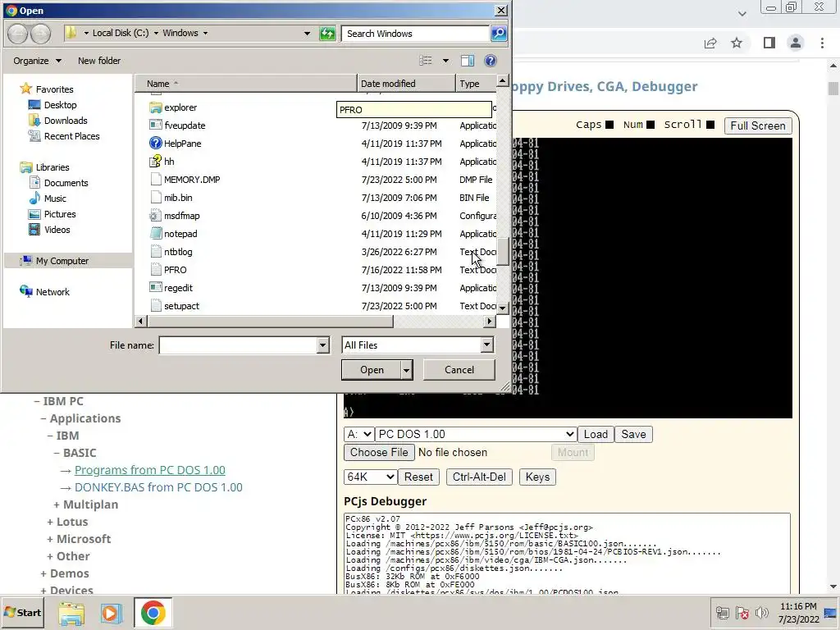The image size is (840, 630).
Task: Click the Keys button
Action: pos(537,477)
